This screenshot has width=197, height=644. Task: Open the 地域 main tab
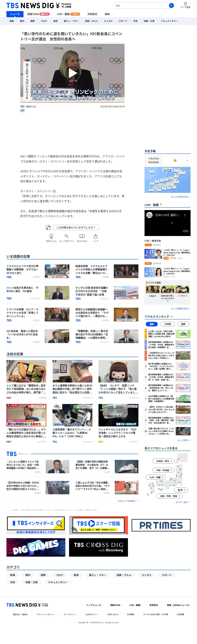point(107,14)
